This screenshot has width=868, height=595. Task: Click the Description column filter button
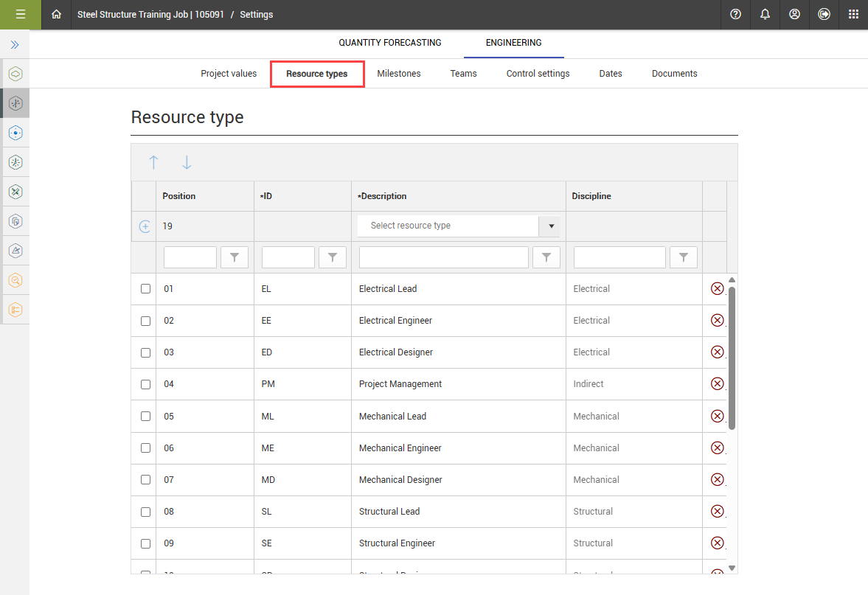point(546,257)
